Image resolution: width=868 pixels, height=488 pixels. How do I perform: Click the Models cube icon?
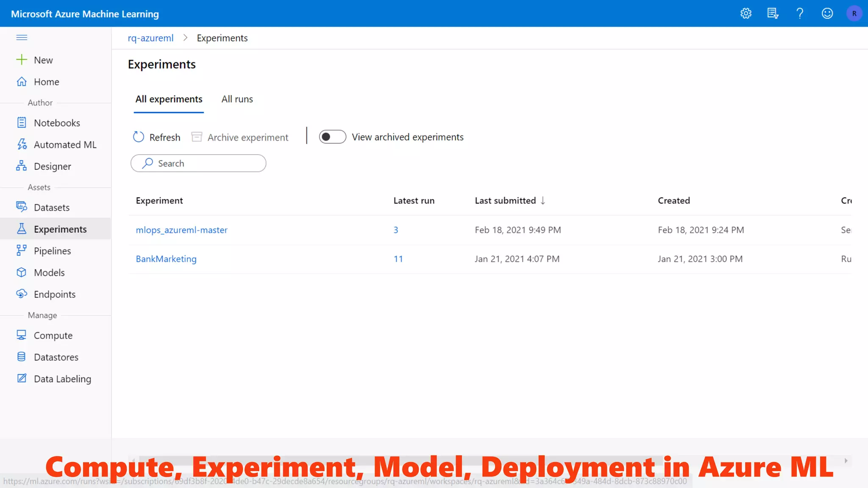22,272
